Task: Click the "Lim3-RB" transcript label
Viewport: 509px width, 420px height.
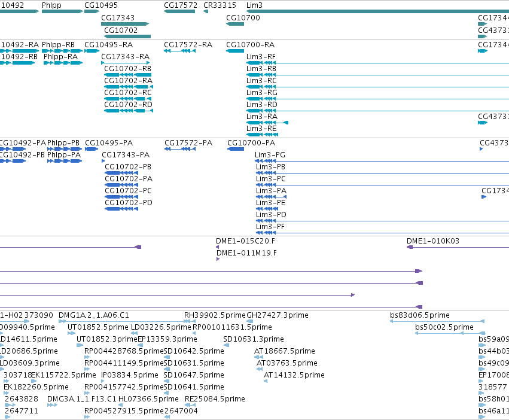Action: coord(261,69)
